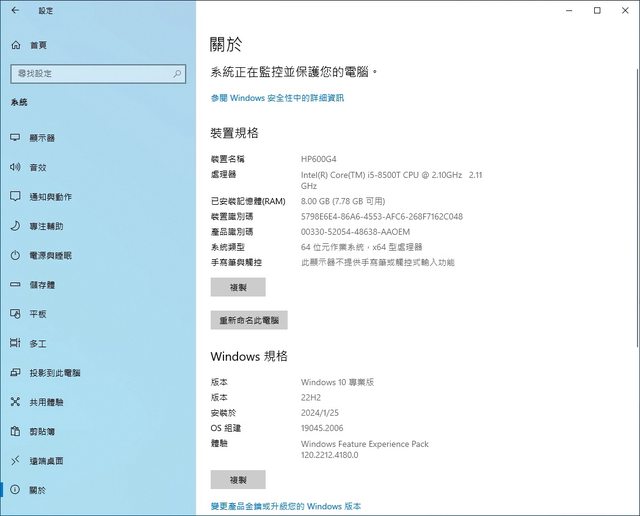Click 首頁 home label in sidebar
640x516 pixels.
[x=38, y=45]
